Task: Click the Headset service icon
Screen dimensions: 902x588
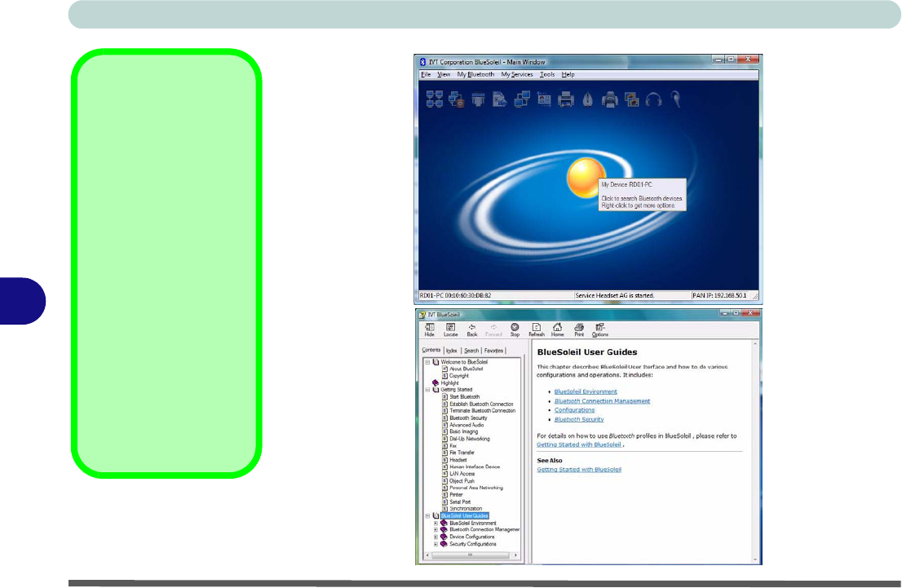Action: click(x=676, y=99)
